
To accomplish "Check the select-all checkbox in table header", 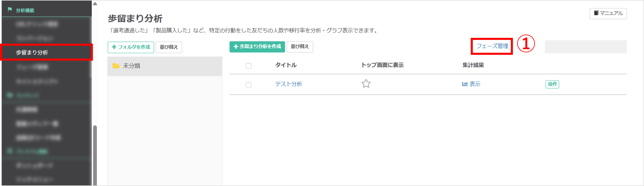I will click(249, 66).
